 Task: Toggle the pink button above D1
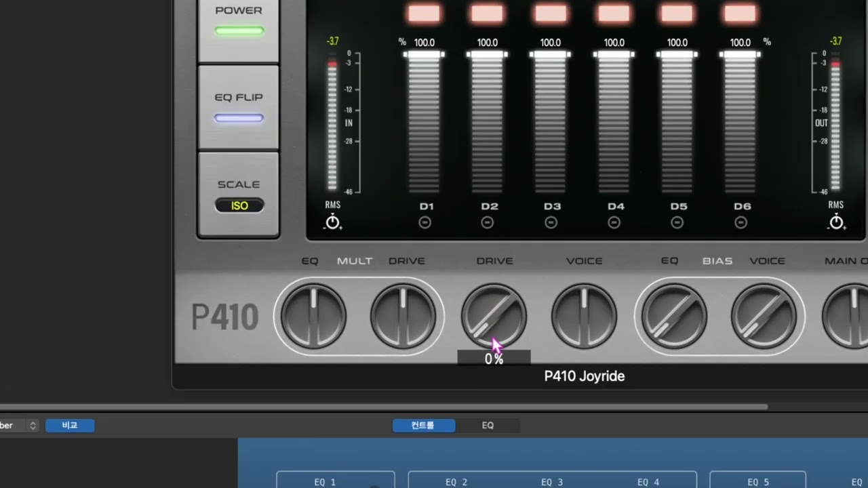coord(425,13)
